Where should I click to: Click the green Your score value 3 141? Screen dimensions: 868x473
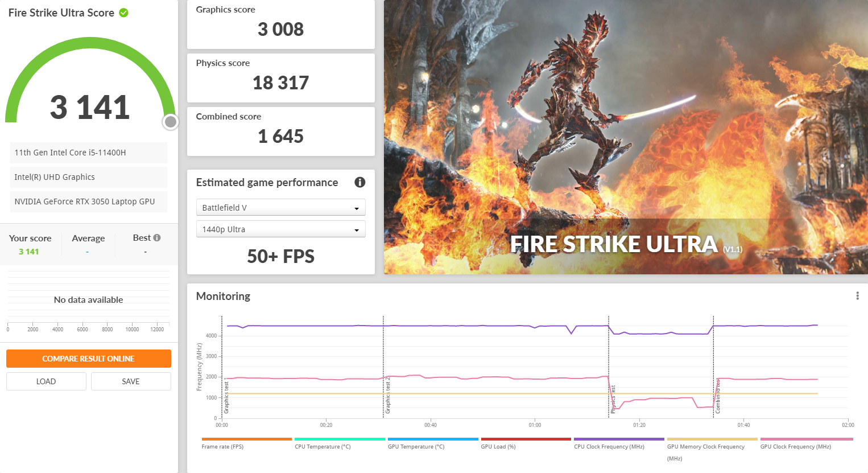(x=28, y=252)
